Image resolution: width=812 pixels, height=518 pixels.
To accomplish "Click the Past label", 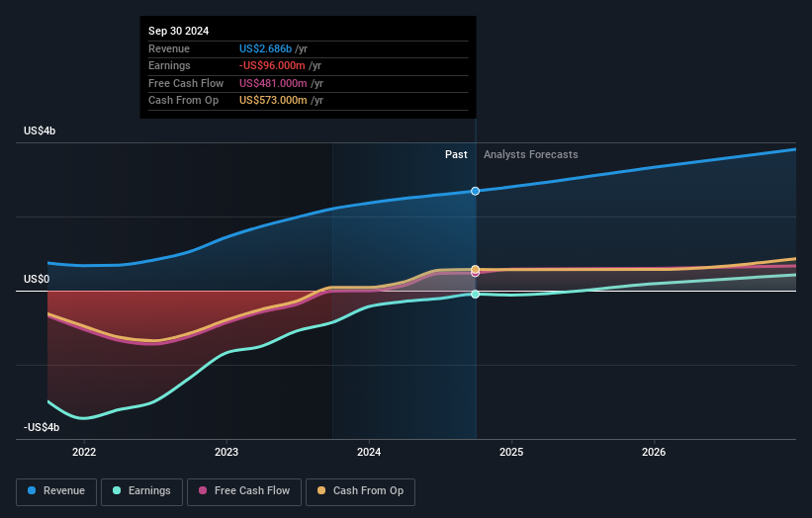I will (456, 154).
